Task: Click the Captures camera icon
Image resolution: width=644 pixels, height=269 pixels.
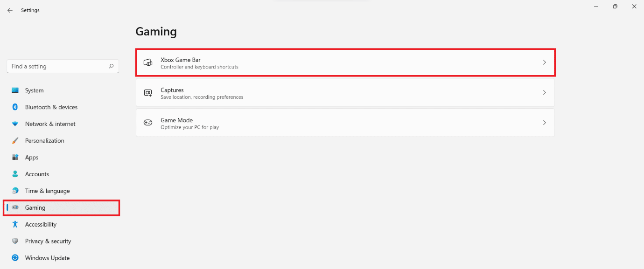Action: pyautogui.click(x=148, y=93)
